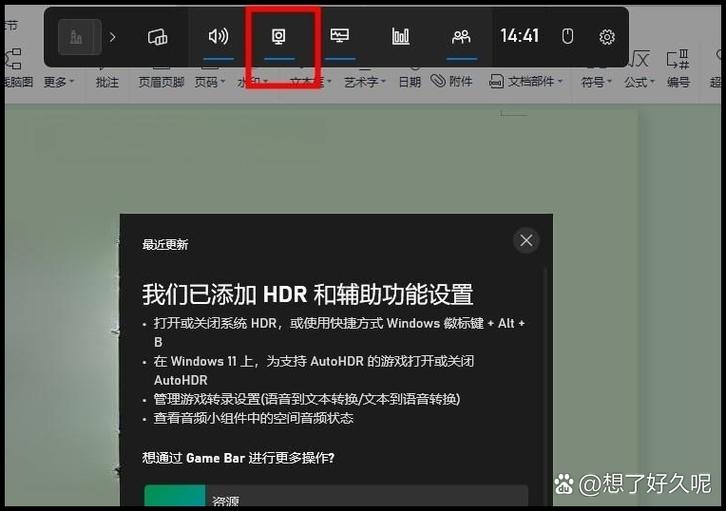The height and width of the screenshot is (511, 726).
Task: Click current game thumbnail in Game Bar
Action: [x=80, y=37]
